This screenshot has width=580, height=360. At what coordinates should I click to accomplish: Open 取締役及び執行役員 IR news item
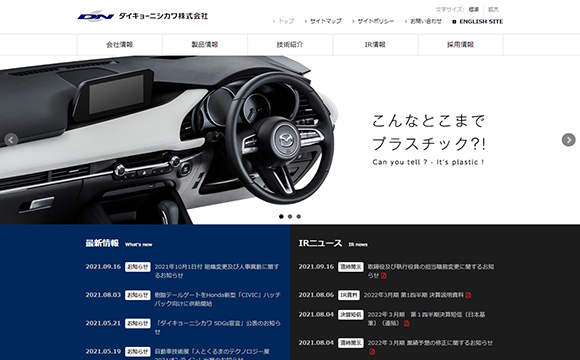click(431, 271)
